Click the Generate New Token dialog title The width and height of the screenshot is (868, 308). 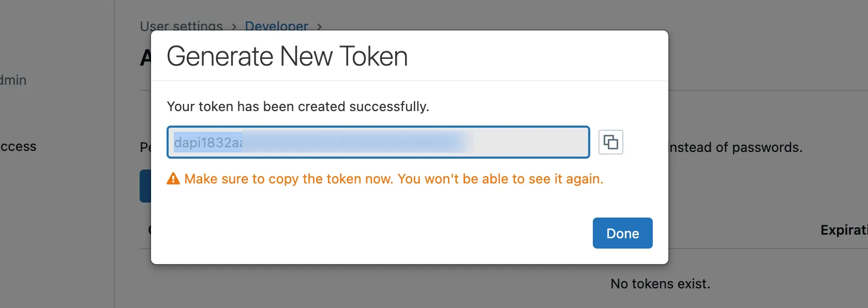coord(287,56)
